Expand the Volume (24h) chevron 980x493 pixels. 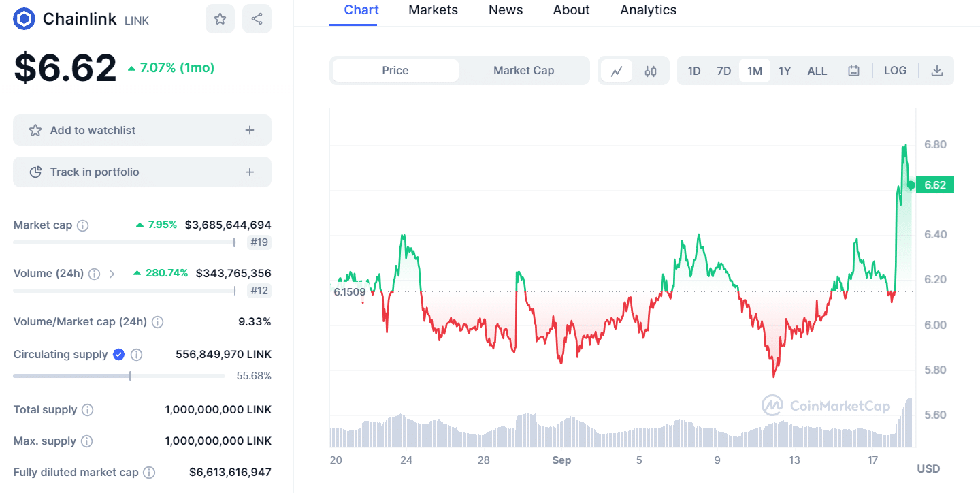pyautogui.click(x=112, y=274)
